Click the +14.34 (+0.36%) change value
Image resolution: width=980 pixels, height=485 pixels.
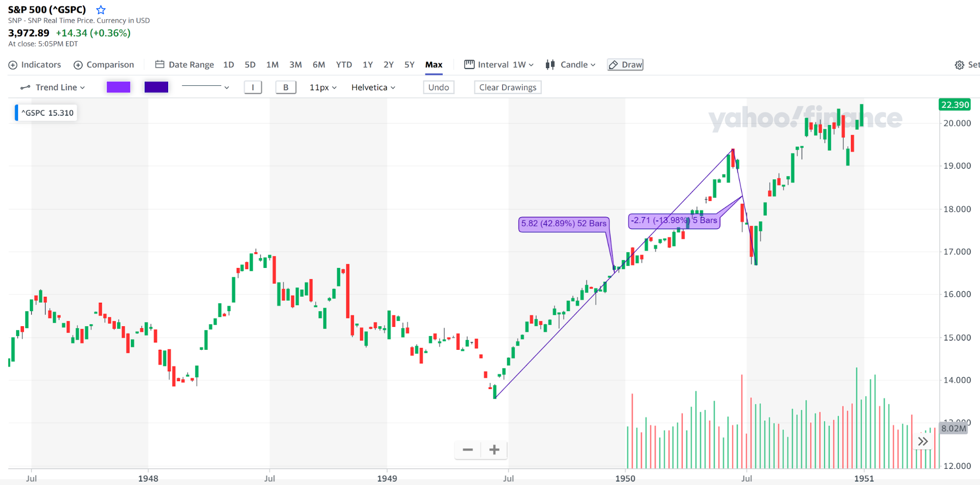(x=93, y=33)
